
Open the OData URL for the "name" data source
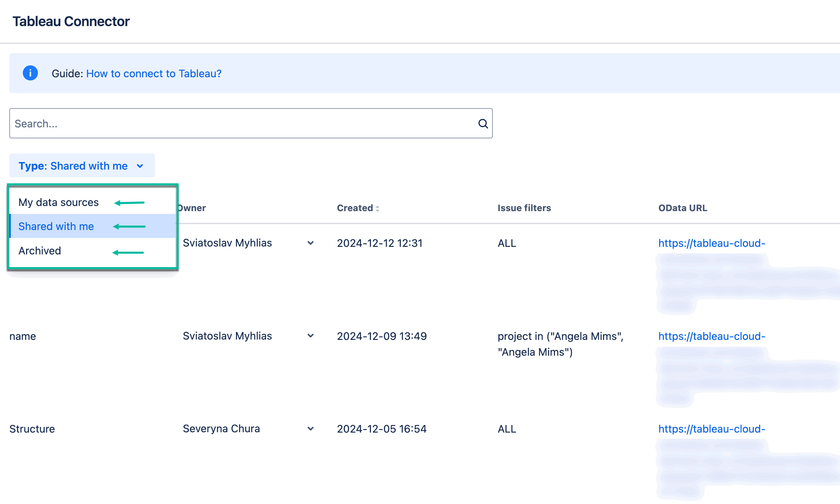point(712,336)
